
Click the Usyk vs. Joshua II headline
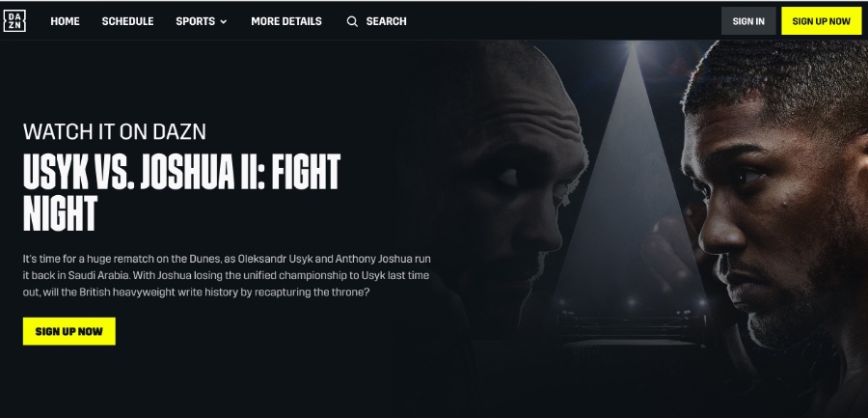click(x=181, y=192)
